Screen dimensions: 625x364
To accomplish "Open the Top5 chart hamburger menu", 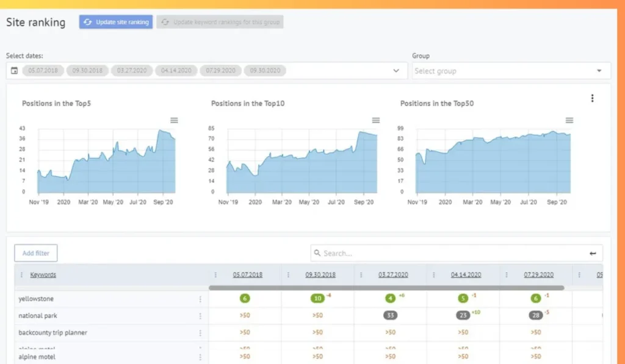I will 174,120.
